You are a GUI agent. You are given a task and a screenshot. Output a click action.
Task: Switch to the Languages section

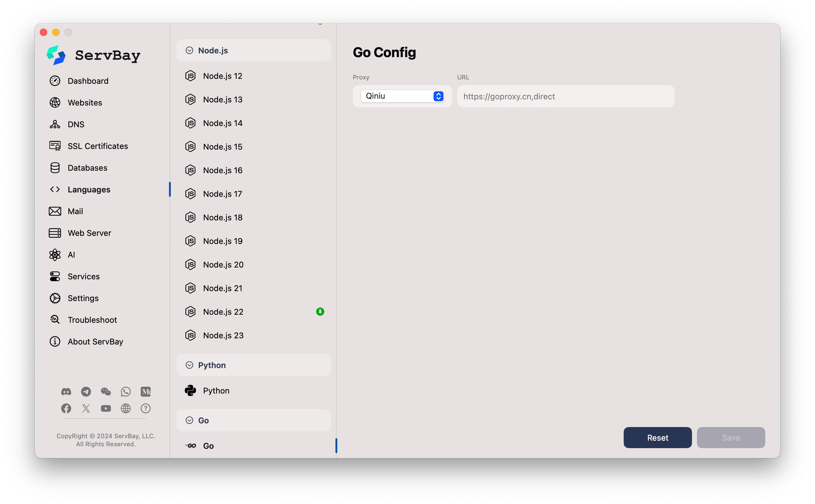tap(89, 189)
